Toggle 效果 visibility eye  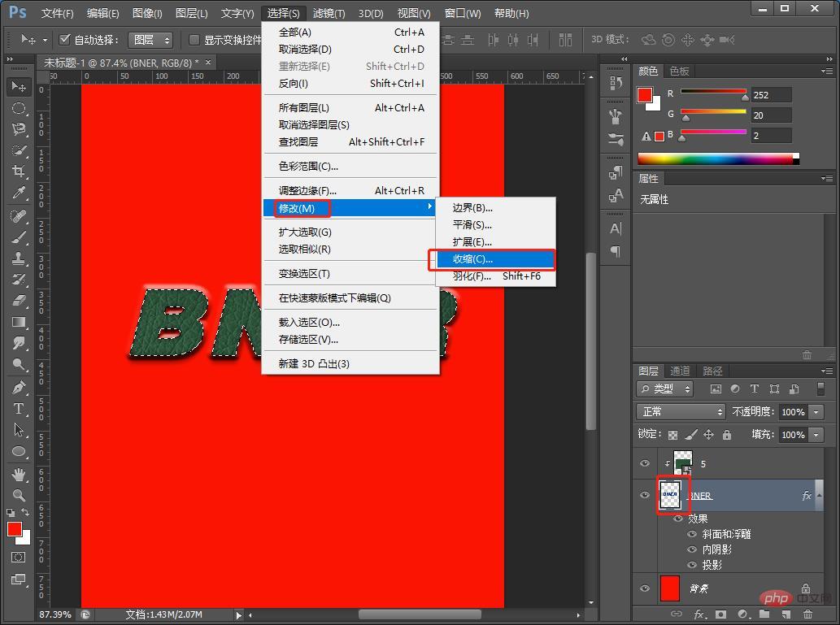pos(678,519)
